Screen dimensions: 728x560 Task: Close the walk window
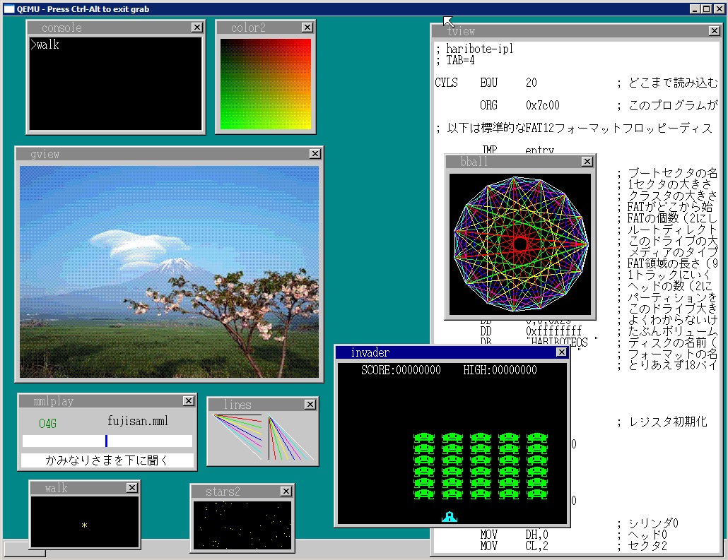pyautogui.click(x=132, y=488)
